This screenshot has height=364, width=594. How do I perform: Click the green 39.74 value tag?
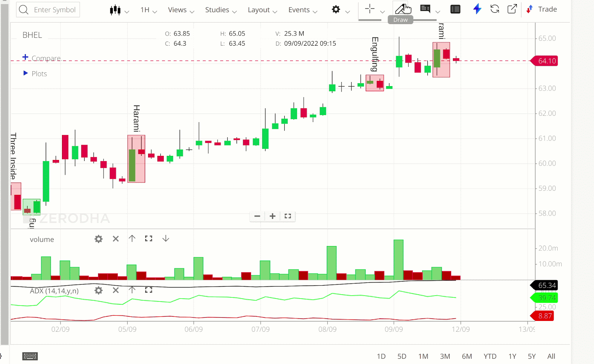point(544,298)
